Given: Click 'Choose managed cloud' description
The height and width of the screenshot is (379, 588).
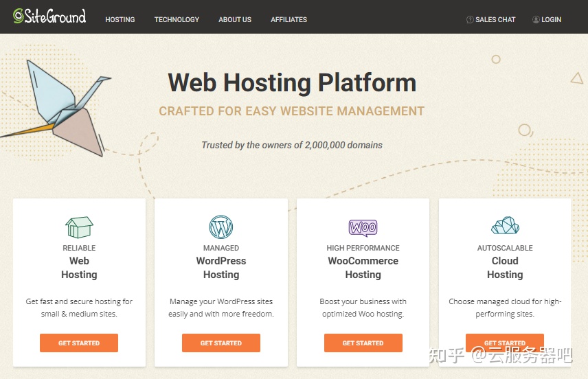Looking at the screenshot, I should (505, 308).
